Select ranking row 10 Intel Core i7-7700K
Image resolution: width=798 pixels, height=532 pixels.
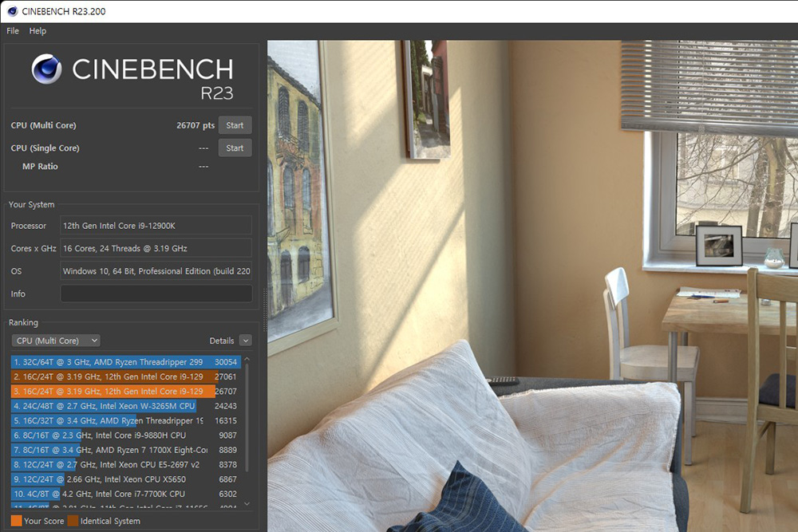coord(125,494)
